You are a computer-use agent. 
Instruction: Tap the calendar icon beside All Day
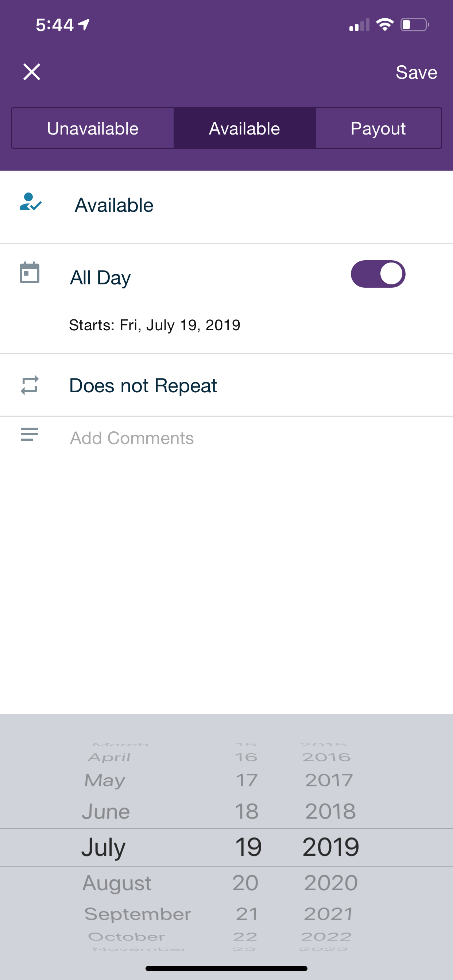pyautogui.click(x=30, y=272)
